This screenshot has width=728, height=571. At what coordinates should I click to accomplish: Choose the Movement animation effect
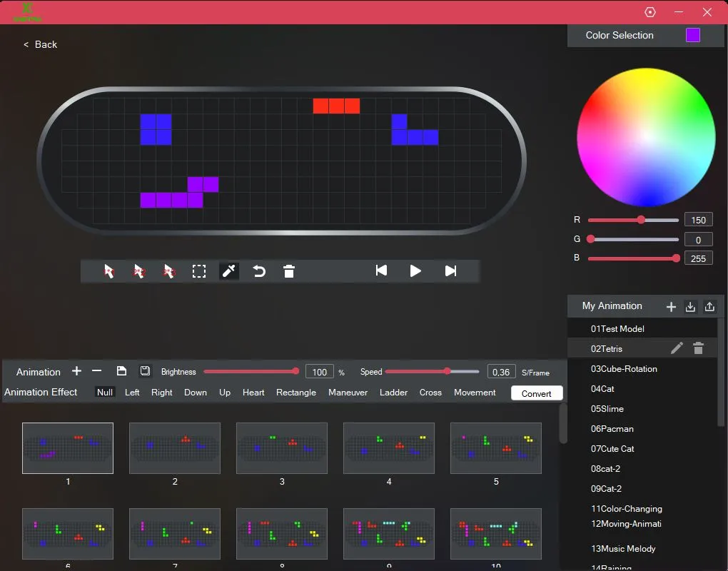(x=475, y=393)
